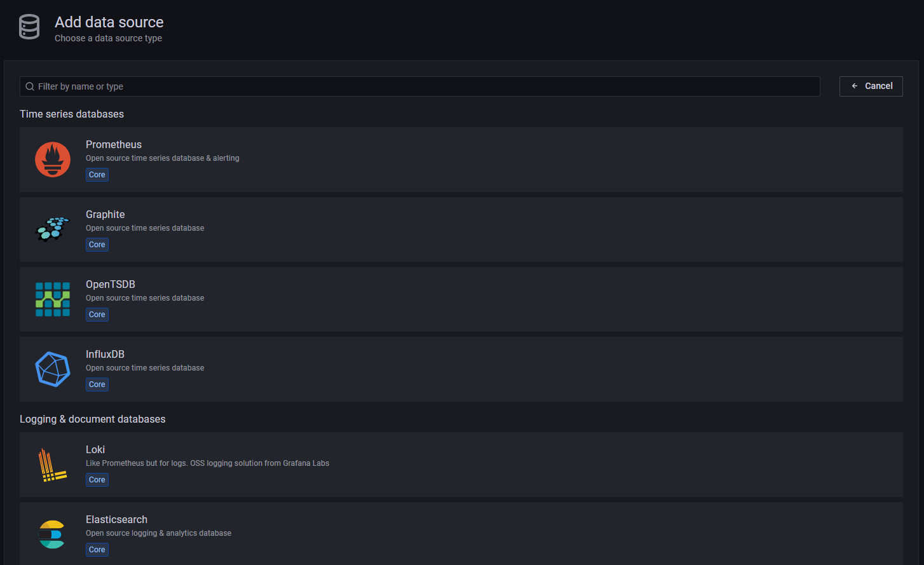Screen dimensions: 924x565
Task: Click the OpenTSDB 'Open source time series database' description
Action: click(145, 298)
